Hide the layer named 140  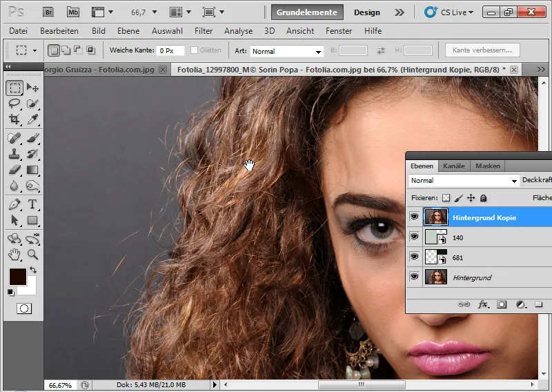pos(415,236)
